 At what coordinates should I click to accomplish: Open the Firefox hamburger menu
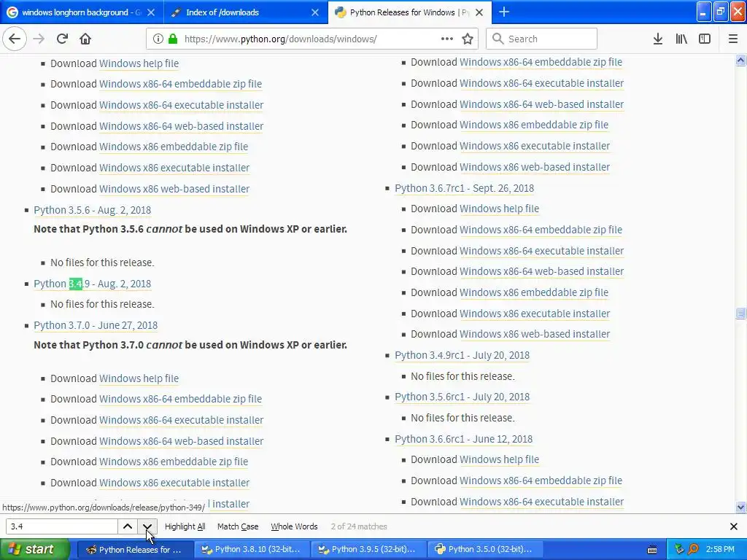(x=733, y=39)
